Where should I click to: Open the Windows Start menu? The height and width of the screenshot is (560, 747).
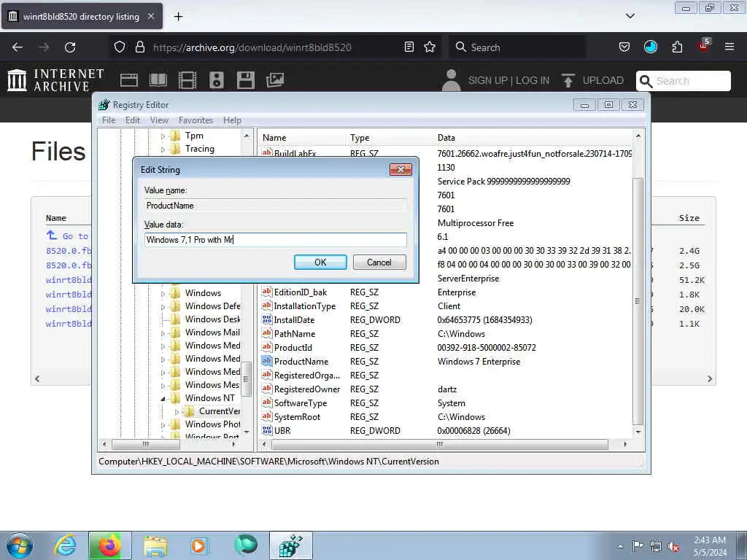click(x=20, y=545)
